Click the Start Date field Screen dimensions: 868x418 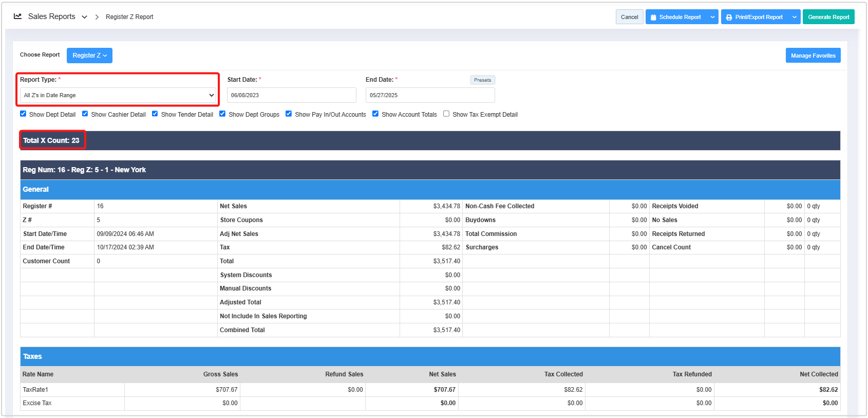[291, 95]
